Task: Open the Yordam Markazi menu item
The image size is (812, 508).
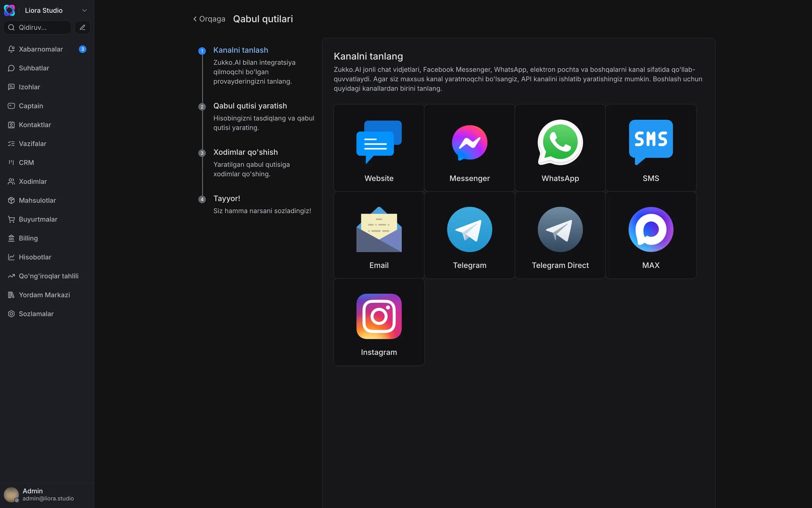Action: [x=47, y=295]
